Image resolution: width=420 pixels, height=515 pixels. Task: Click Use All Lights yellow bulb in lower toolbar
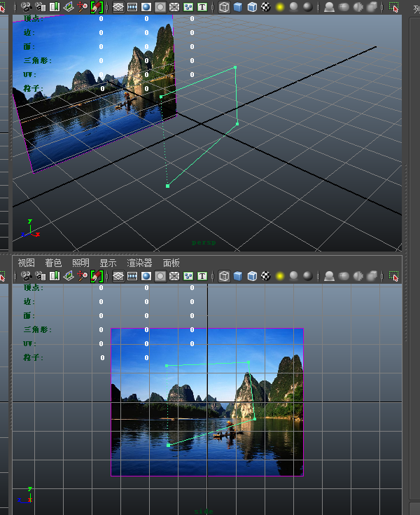pos(280,276)
